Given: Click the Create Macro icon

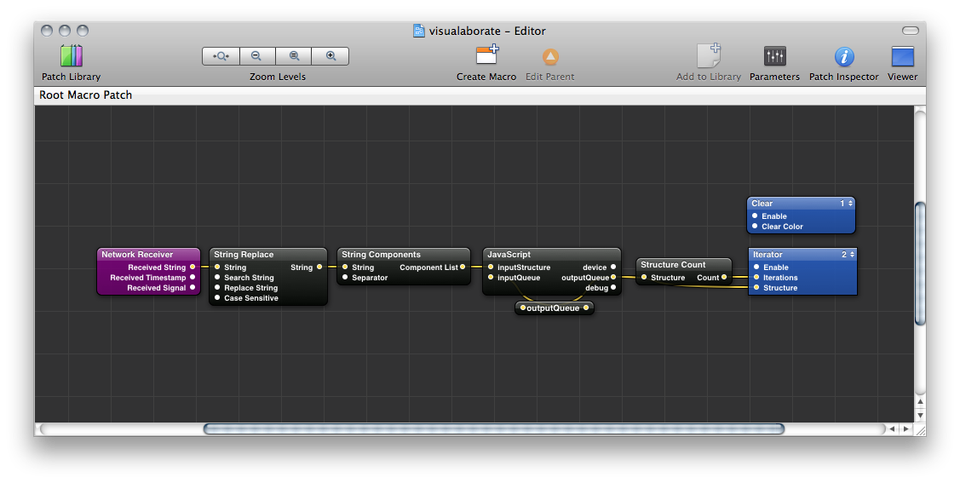Looking at the screenshot, I should point(487,55).
